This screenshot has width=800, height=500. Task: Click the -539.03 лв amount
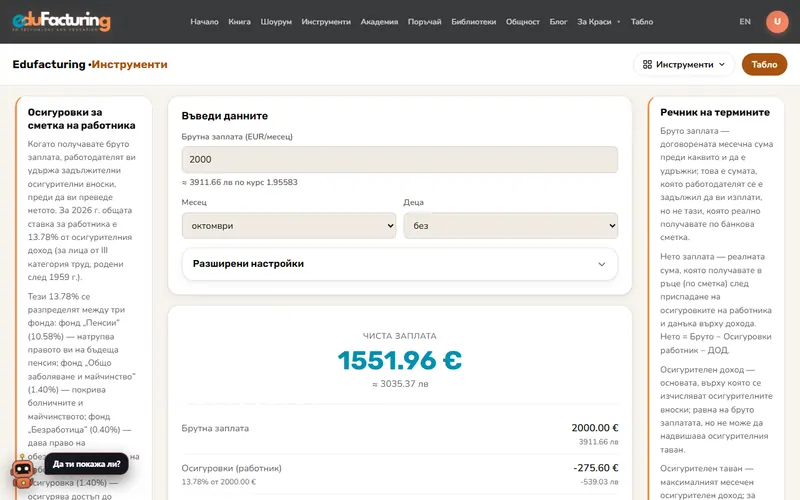(598, 482)
